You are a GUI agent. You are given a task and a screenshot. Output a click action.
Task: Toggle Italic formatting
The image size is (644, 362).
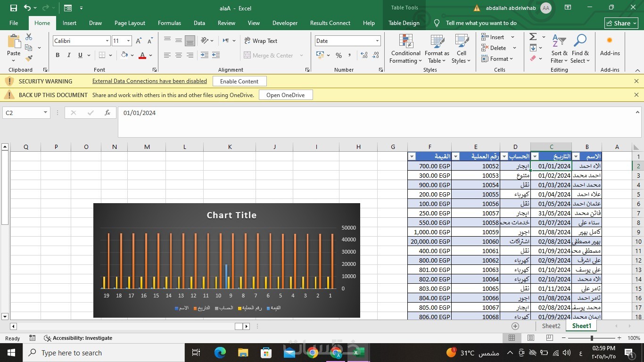(69, 55)
